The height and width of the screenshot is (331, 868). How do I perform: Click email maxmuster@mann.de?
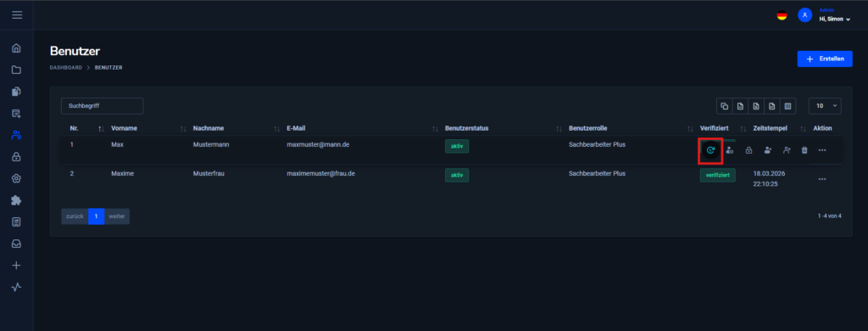[318, 144]
